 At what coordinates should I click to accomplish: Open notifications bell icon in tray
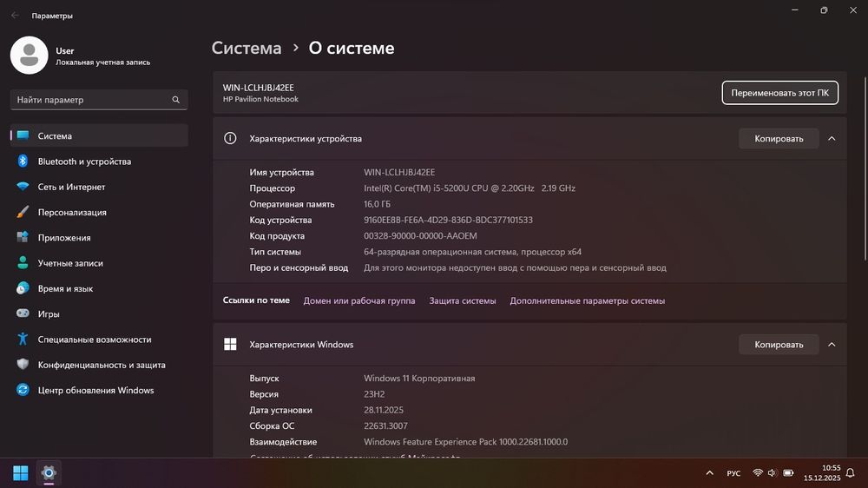point(851,473)
